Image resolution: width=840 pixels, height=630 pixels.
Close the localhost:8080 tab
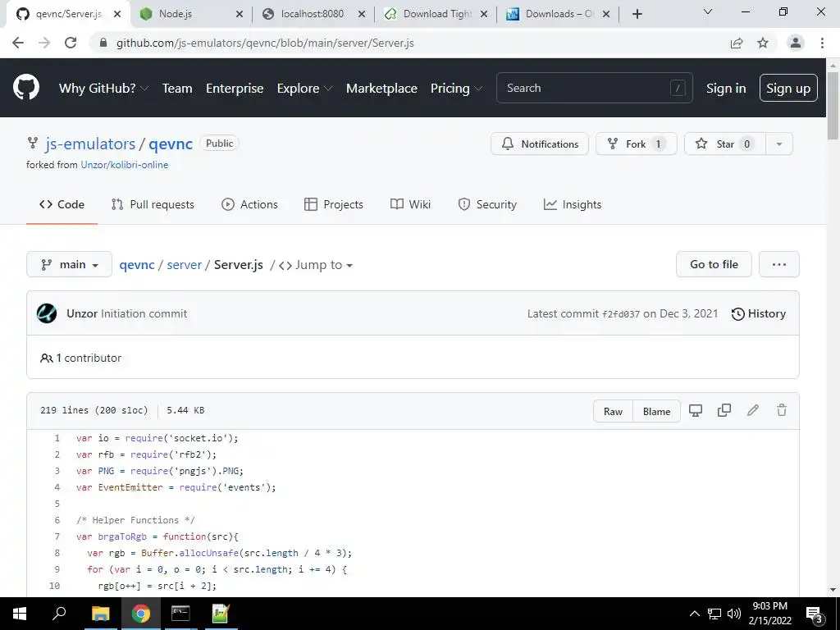362,14
